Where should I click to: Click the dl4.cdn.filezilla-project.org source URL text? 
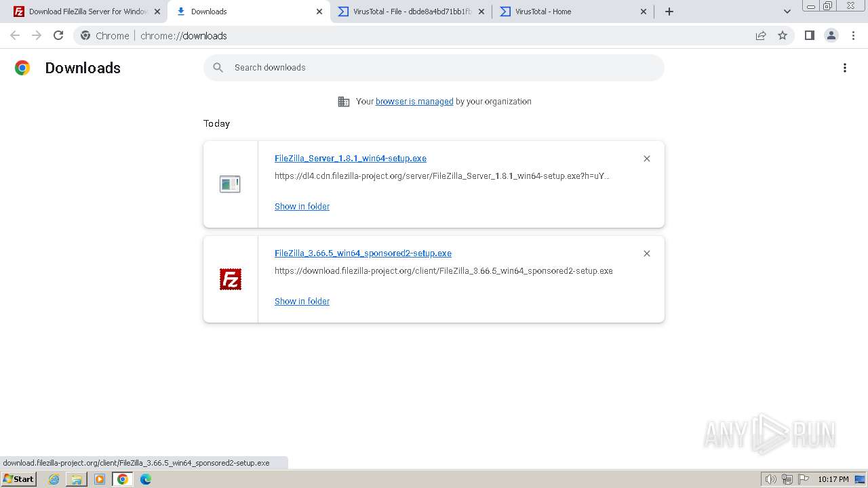(x=442, y=176)
